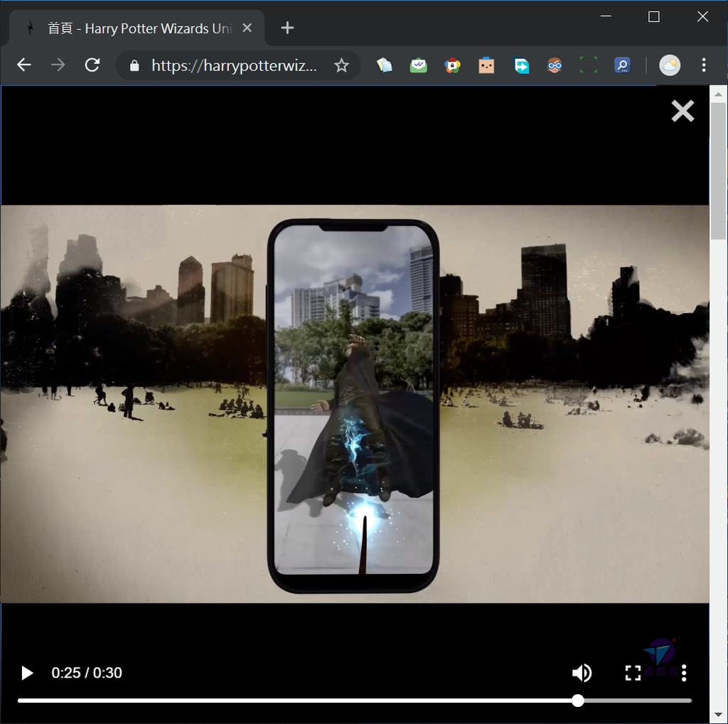Mute the video volume
The height and width of the screenshot is (724, 728).
coord(582,673)
